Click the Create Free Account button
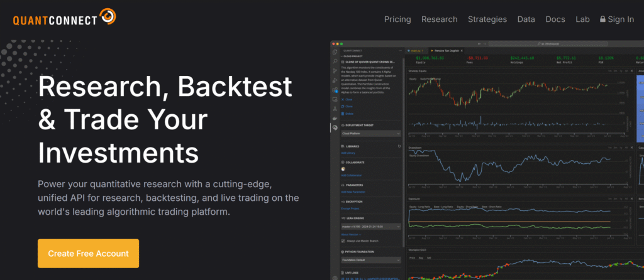 88,254
